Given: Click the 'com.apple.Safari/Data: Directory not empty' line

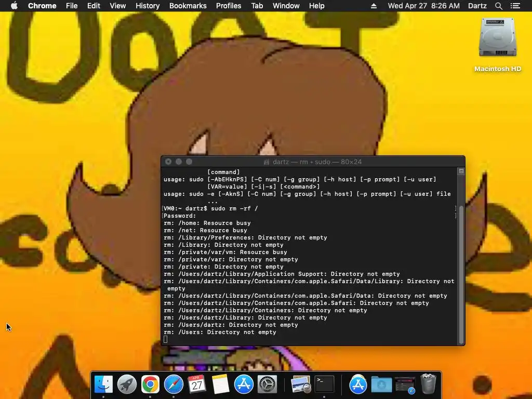Looking at the screenshot, I should (305, 296).
